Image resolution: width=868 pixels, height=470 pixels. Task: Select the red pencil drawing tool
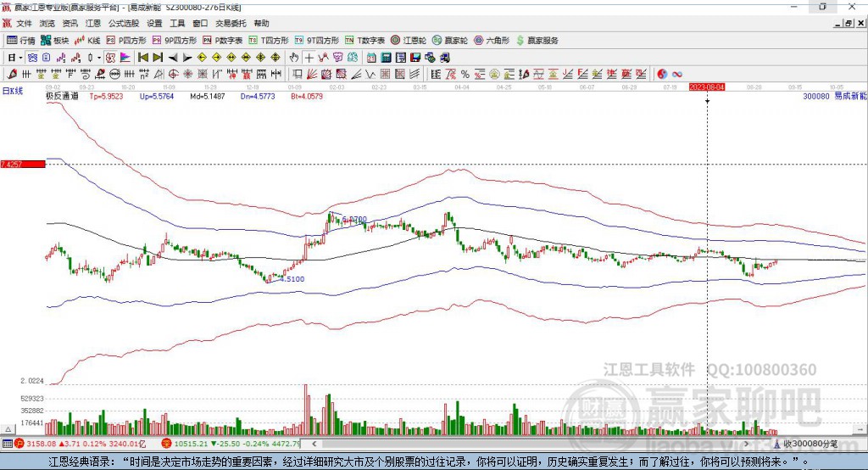(12, 75)
